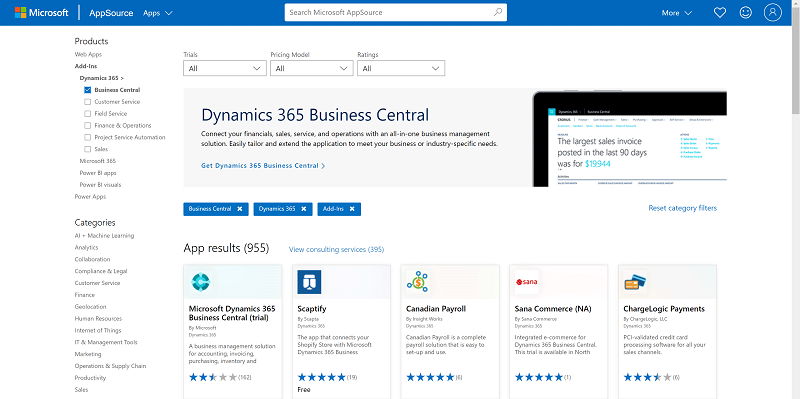Open the Trials dropdown
This screenshot has height=399, width=800.
pos(224,68)
